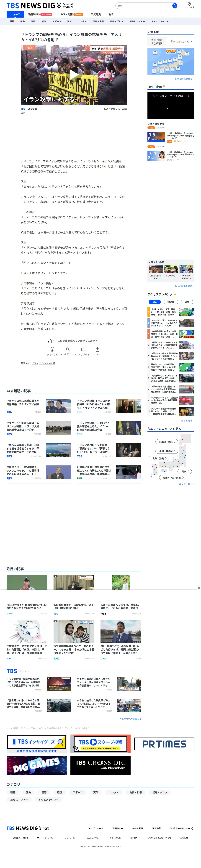Open the 3月8日 夜のニュース live schedule thumbnail

point(156,136)
